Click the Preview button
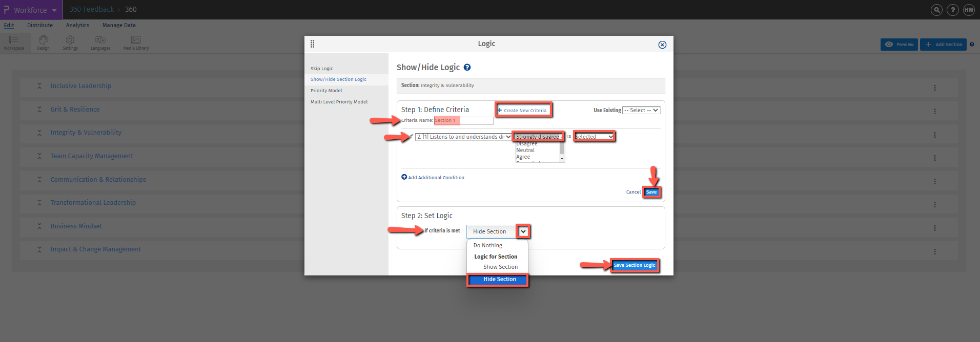The image size is (980, 342). (x=900, y=45)
